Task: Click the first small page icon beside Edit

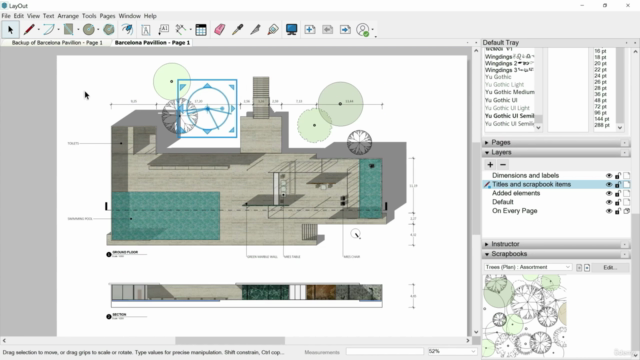Action: tap(579, 267)
